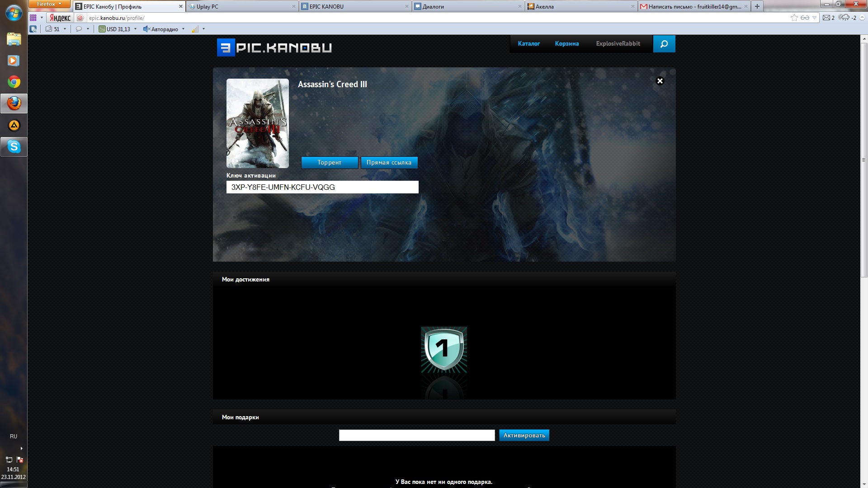Click the level 1 shield achievement badge
Viewport: 868px width, 488px height.
[444, 350]
